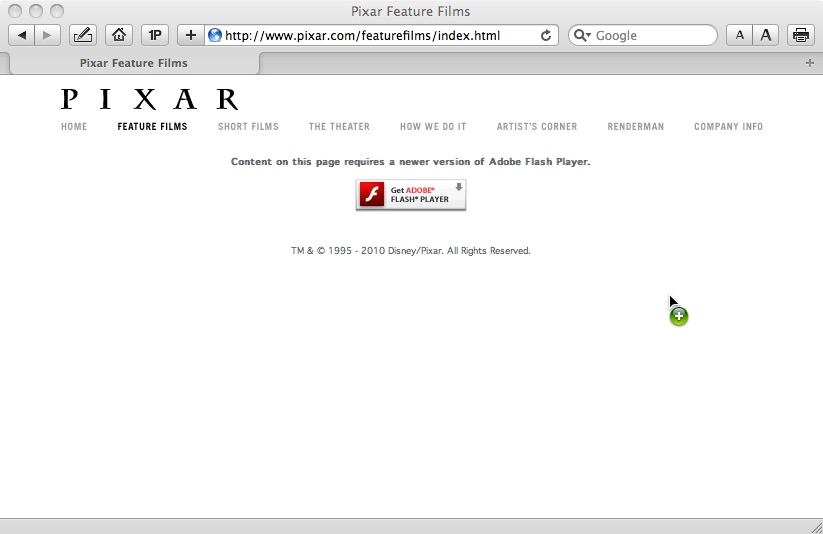Click the copyright text 'TM & © 1995 - 2010 Disney/Pixar'
The height and width of the screenshot is (534, 823).
pyautogui.click(x=366, y=251)
